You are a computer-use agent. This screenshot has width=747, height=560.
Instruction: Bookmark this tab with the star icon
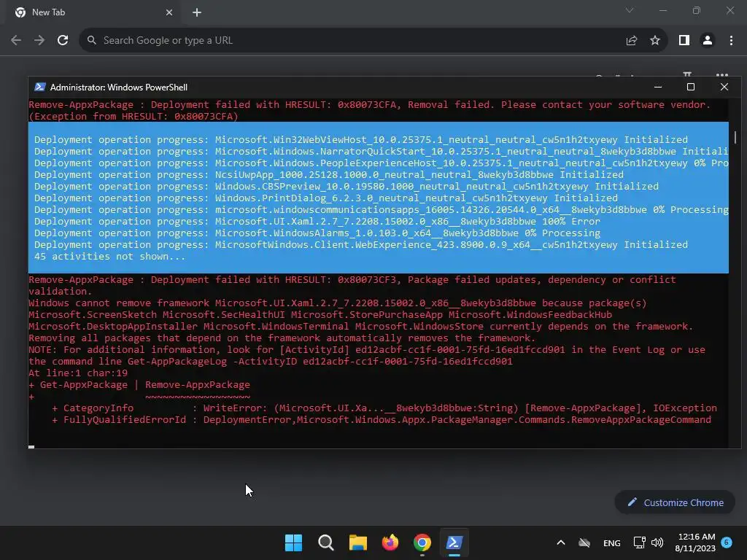(655, 41)
